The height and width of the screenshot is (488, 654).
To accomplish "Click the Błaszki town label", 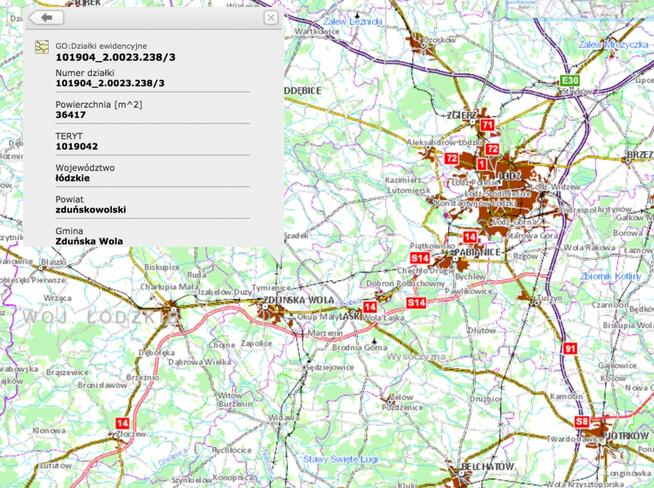I will [x=53, y=262].
